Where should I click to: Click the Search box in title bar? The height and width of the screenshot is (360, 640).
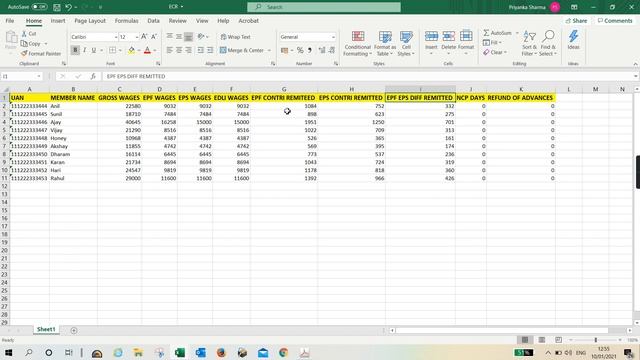[324, 7]
